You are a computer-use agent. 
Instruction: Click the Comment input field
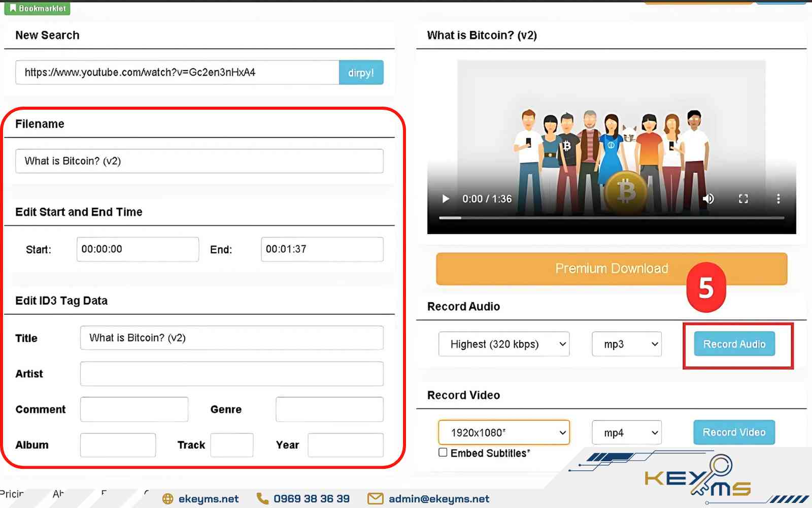click(134, 409)
